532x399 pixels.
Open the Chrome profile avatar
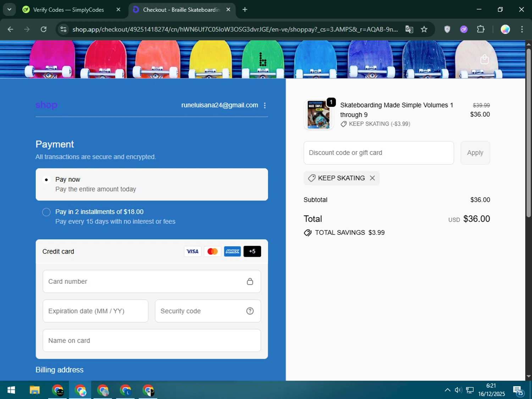(505, 29)
